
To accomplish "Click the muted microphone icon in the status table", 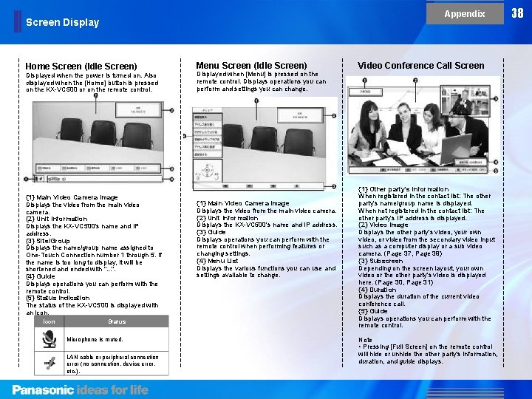I will tap(50, 339).
